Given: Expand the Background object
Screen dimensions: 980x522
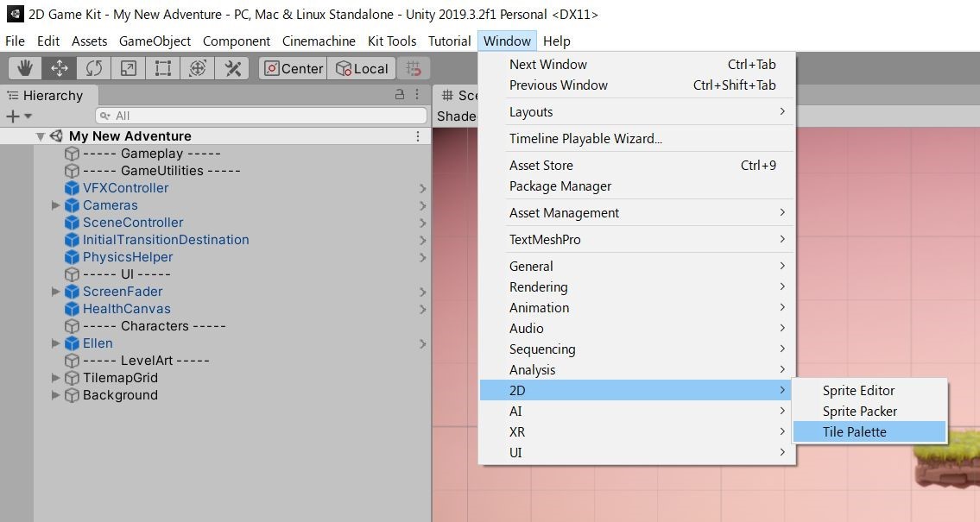Looking at the screenshot, I should coord(55,394).
